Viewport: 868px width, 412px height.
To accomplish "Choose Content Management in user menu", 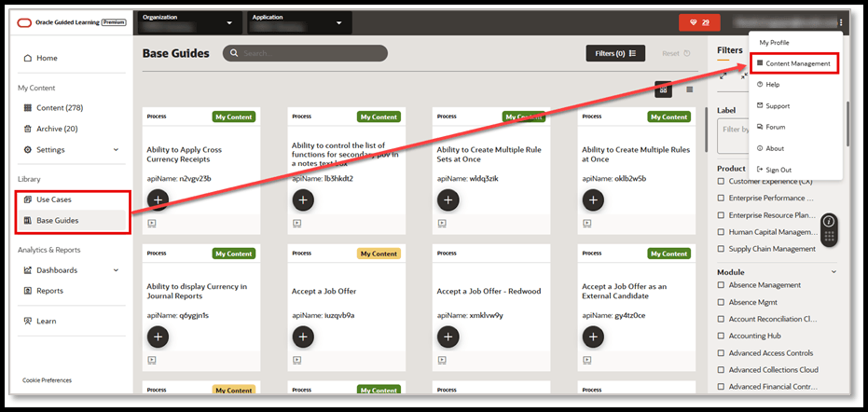I will tap(793, 63).
